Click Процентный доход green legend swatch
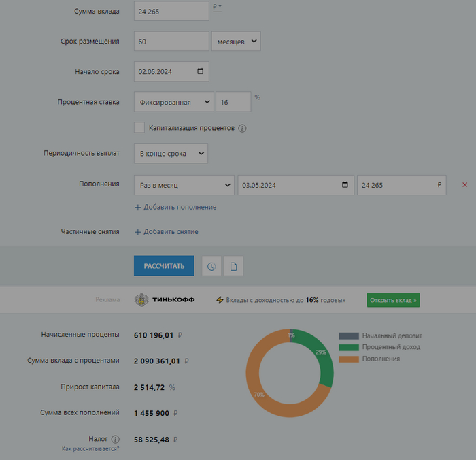Screen dimensions: 476x460 click(x=349, y=347)
